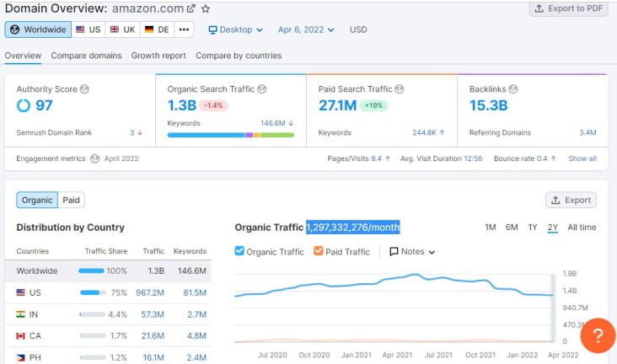The width and height of the screenshot is (617, 364).
Task: Select the Overview tab
Action: coord(23,56)
